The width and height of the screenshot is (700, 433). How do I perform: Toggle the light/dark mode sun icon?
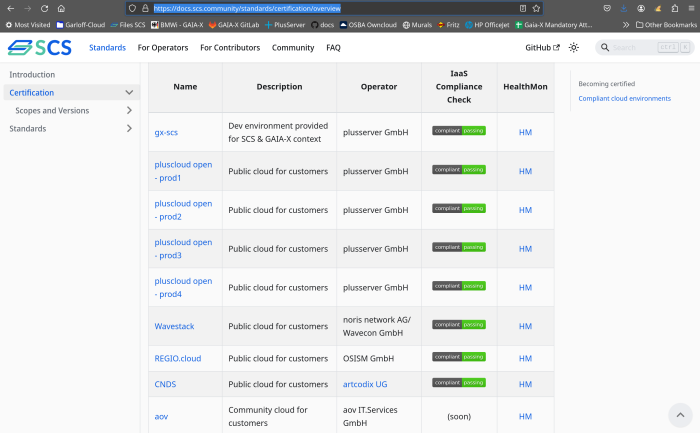[x=574, y=47]
